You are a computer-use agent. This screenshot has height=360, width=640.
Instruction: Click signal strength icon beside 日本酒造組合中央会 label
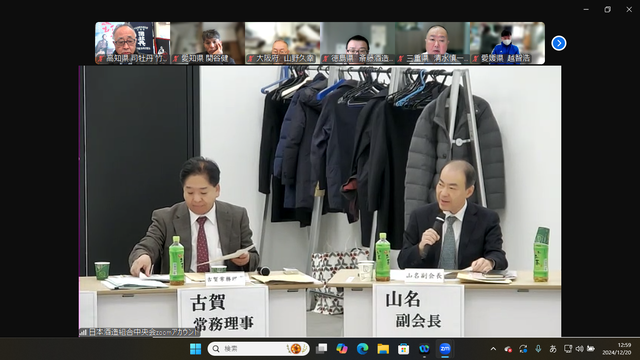(x=83, y=332)
